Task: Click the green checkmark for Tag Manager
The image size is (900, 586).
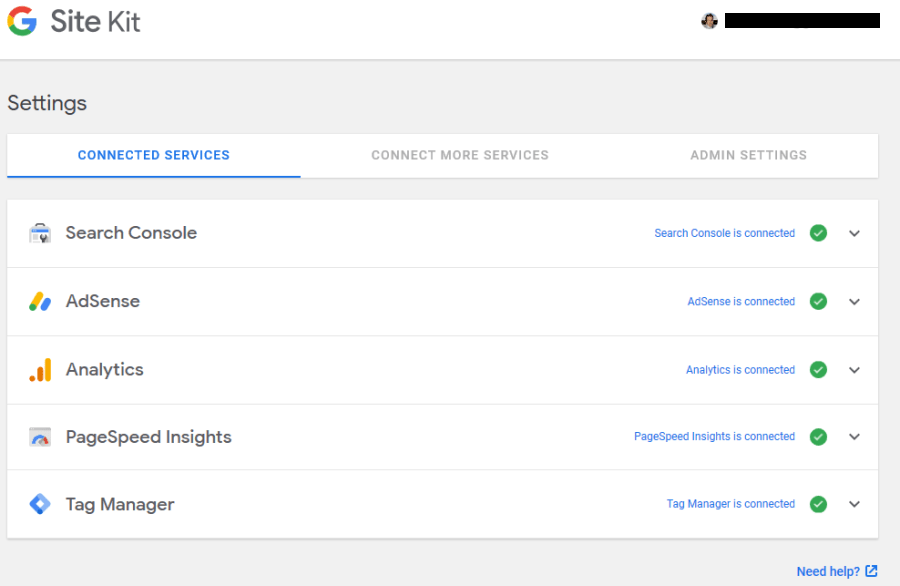Action: click(x=818, y=504)
